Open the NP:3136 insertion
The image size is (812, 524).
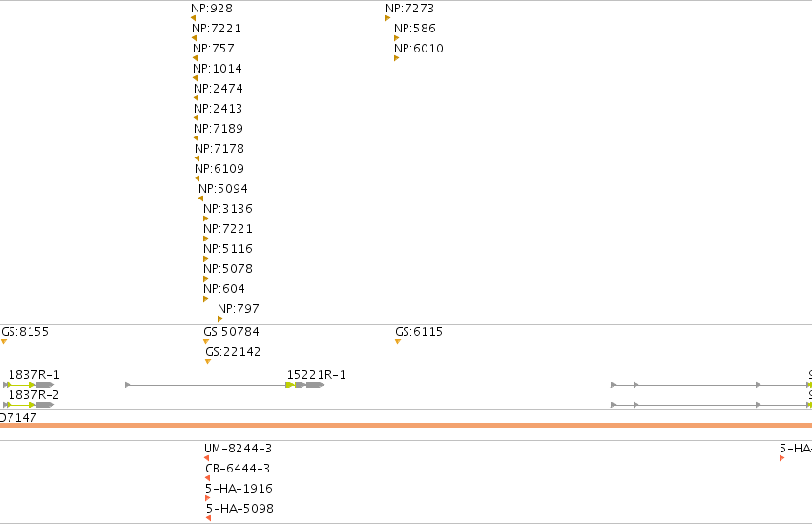coord(228,209)
